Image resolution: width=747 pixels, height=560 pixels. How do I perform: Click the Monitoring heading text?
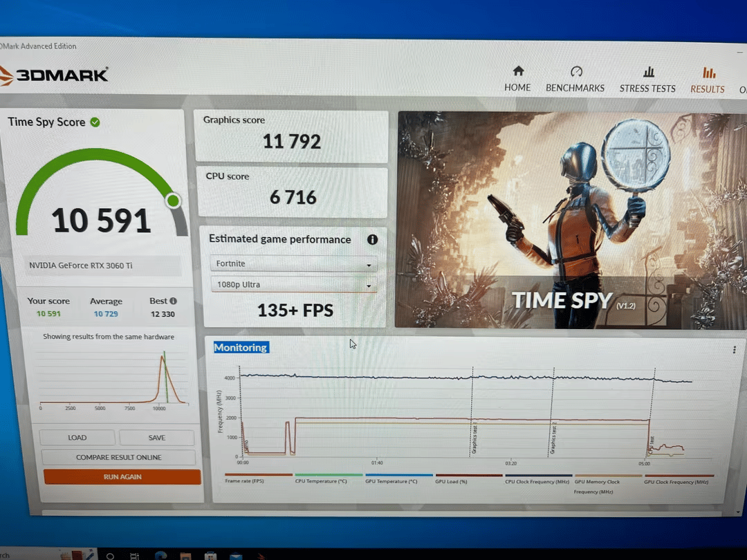[241, 348]
